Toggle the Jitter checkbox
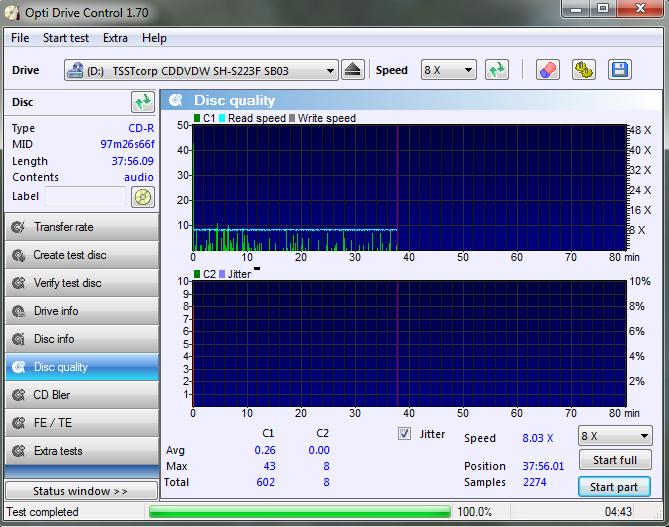This screenshot has height=527, width=669. 405,434
